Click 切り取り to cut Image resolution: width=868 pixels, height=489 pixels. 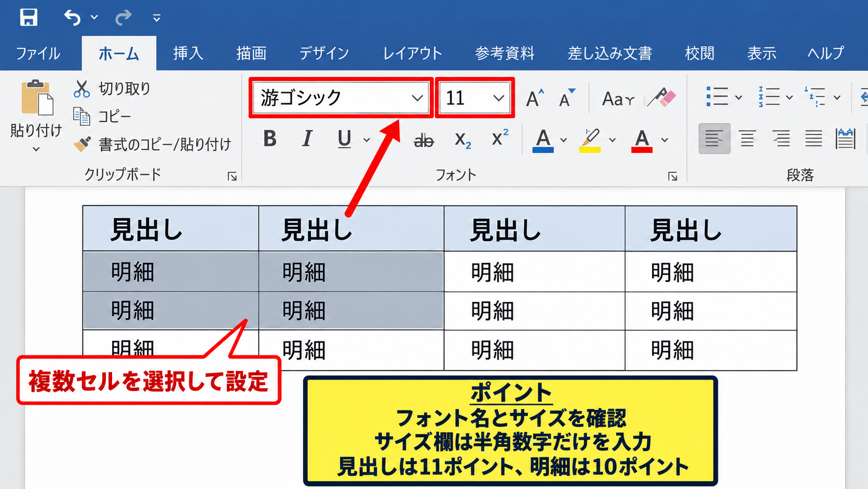(x=112, y=88)
